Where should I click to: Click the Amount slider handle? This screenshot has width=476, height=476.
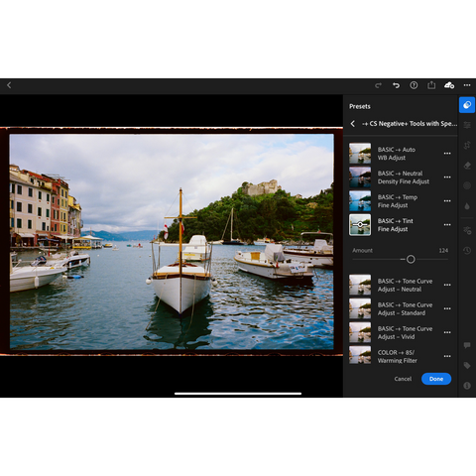pos(411,259)
